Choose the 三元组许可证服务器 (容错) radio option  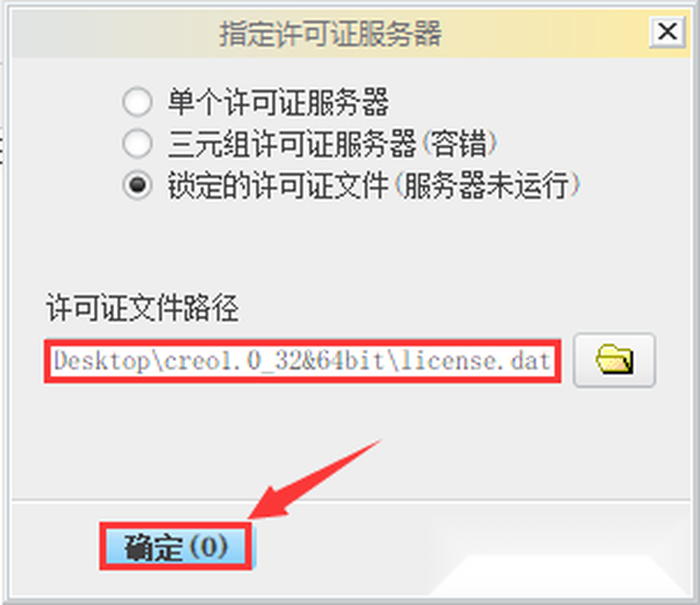pos(137,144)
